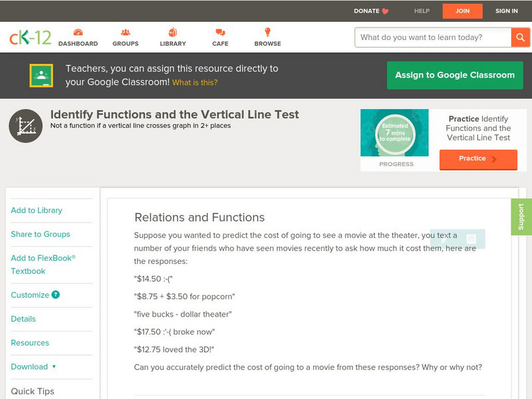Click the Assign to Google Classroom button
This screenshot has height=399, width=532.
pos(455,75)
